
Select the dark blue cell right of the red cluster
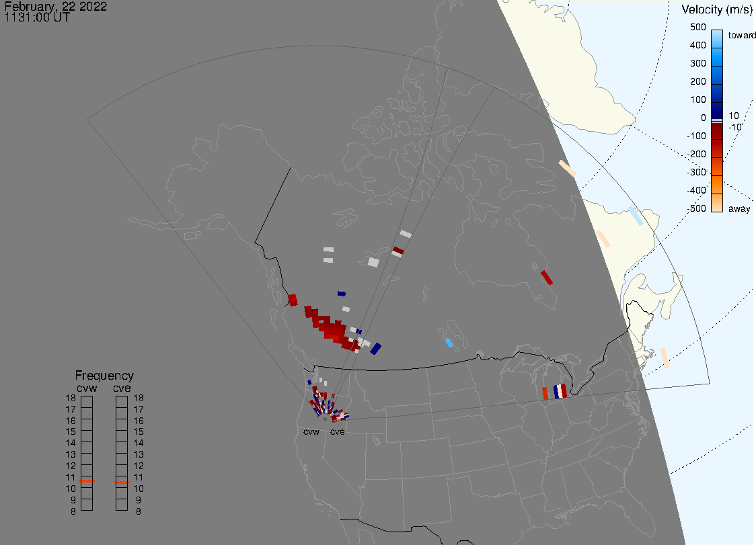(x=376, y=348)
